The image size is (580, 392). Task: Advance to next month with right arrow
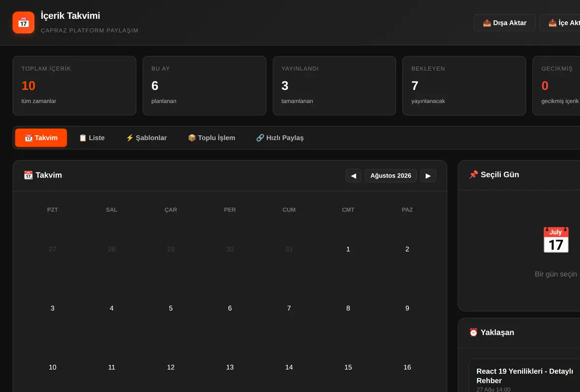coord(428,175)
